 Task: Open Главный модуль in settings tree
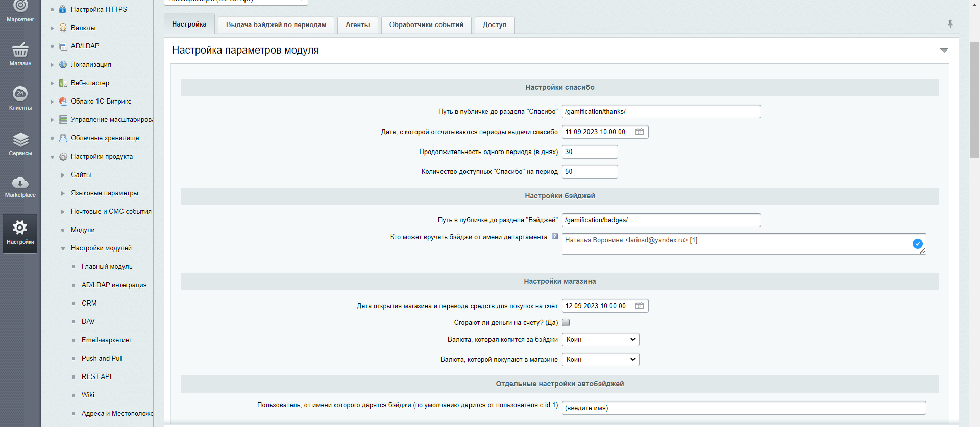(x=107, y=267)
